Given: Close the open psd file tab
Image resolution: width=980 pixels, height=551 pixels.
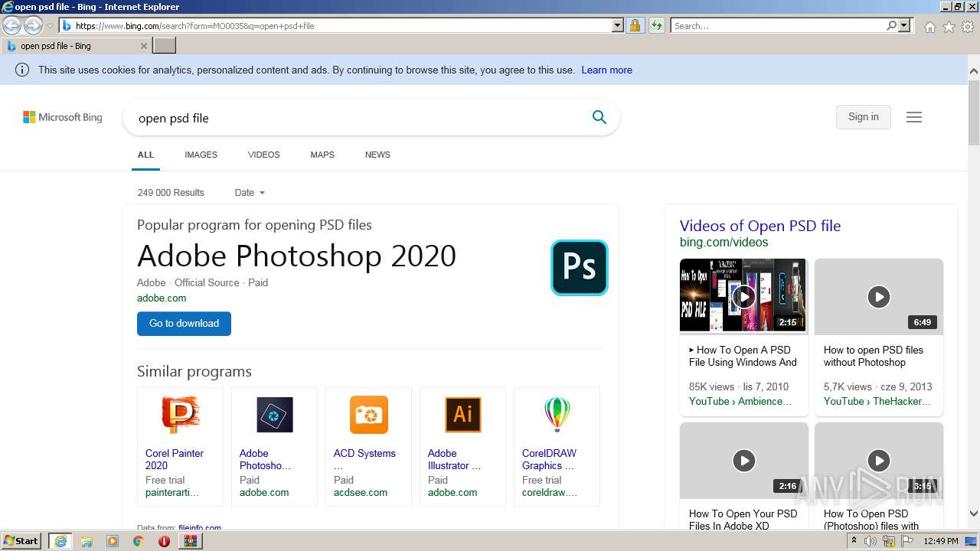Looking at the screenshot, I should [143, 46].
